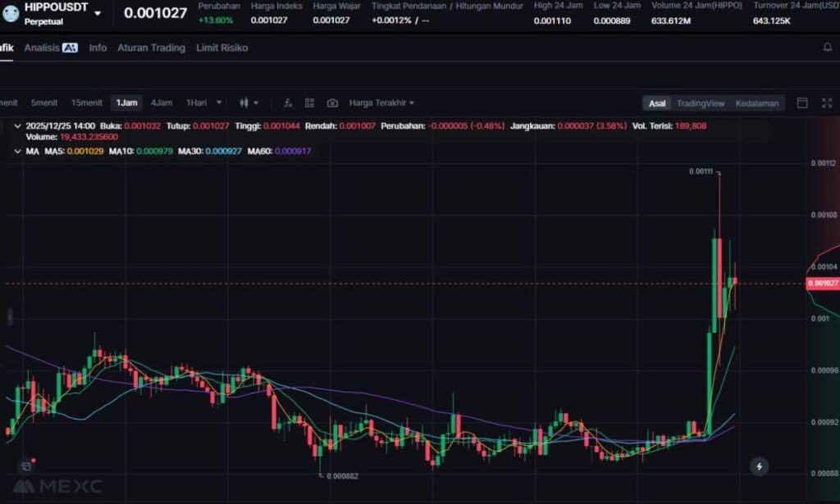Take a chart snapshot with camera icon

pyautogui.click(x=332, y=103)
